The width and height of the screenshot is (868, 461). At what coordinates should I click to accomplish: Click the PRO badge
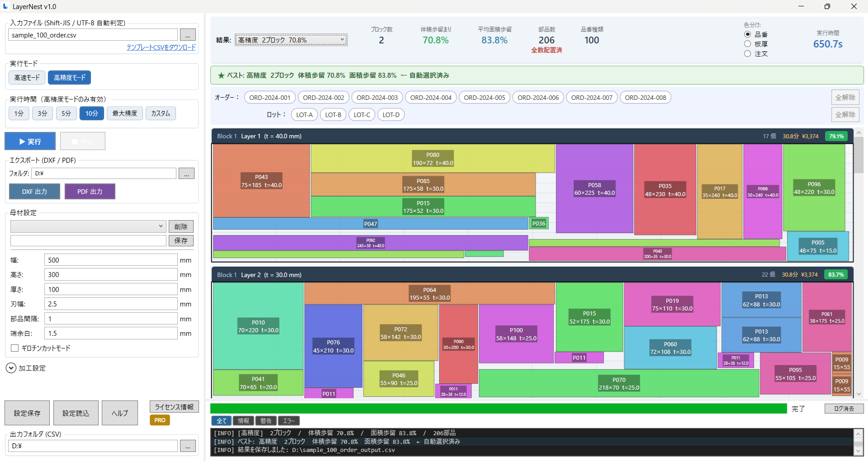click(x=159, y=420)
